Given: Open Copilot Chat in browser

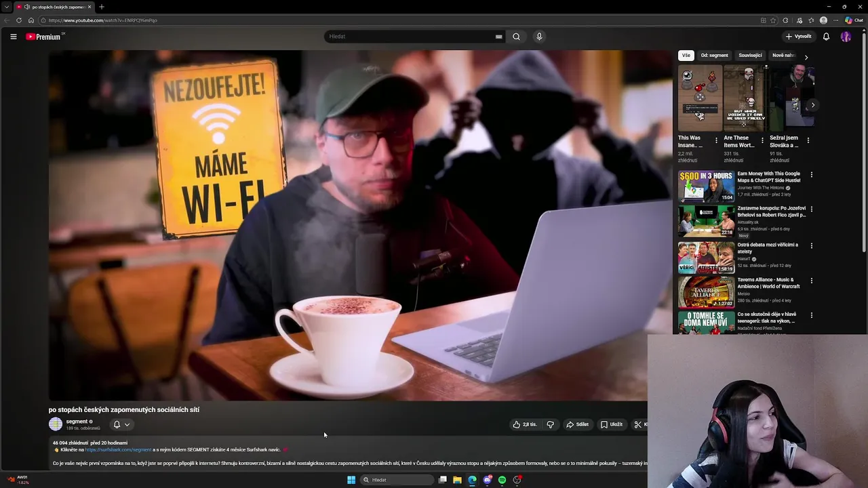Looking at the screenshot, I should pos(854,20).
